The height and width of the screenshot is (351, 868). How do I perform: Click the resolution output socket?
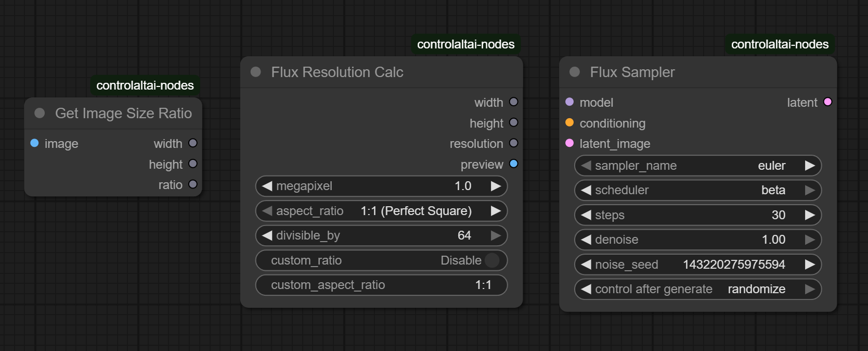[514, 143]
